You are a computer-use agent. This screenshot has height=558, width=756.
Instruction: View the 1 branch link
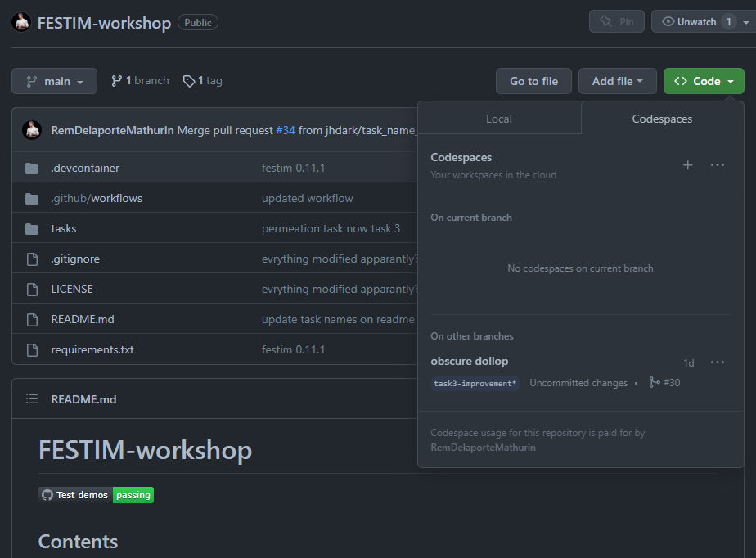140,80
